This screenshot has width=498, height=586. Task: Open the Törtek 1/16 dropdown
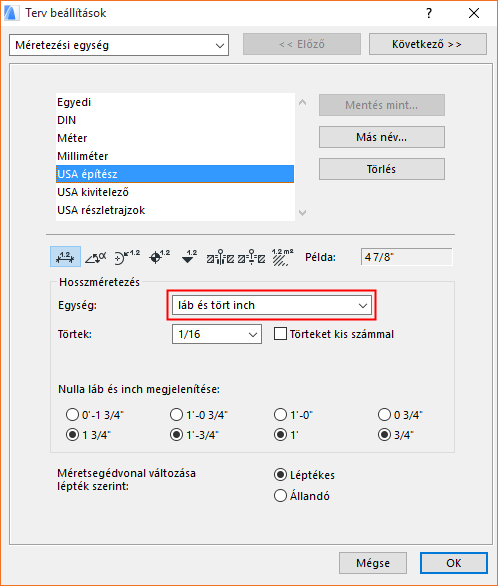(217, 334)
